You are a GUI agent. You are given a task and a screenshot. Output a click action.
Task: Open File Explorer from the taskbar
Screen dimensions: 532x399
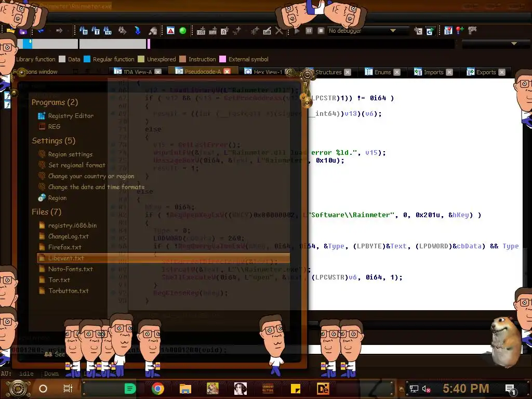click(185, 389)
